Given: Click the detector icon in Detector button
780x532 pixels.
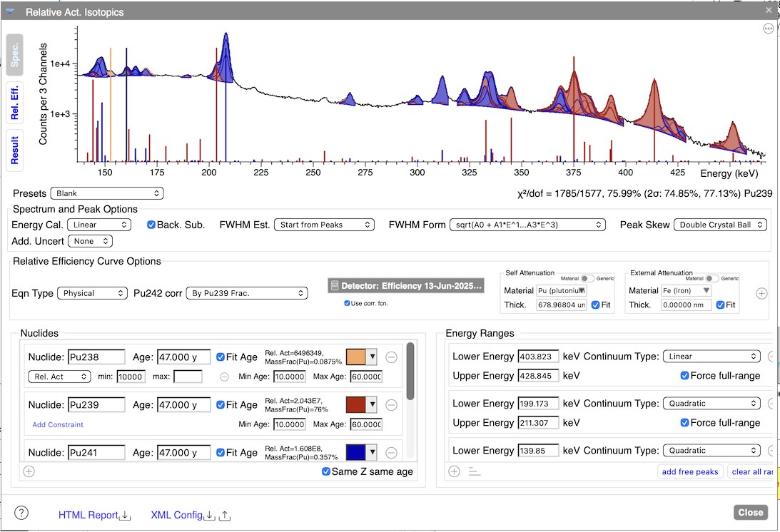Looking at the screenshot, I should pos(335,286).
